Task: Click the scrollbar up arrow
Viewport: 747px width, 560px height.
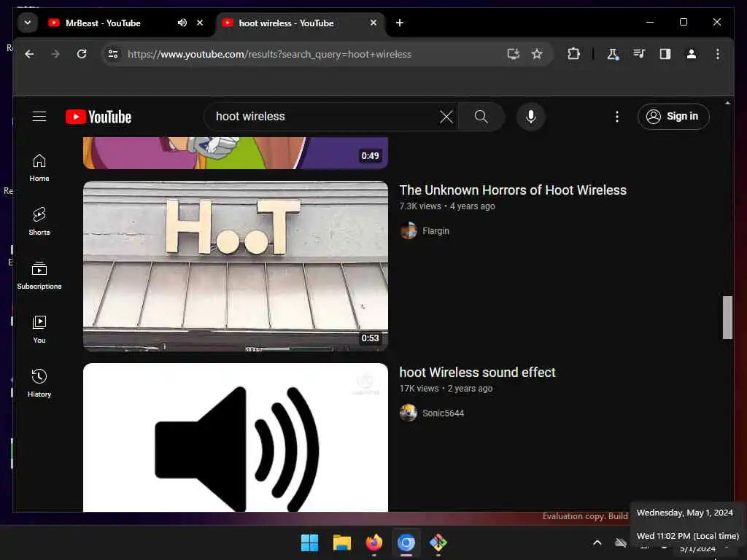Action: click(727, 103)
